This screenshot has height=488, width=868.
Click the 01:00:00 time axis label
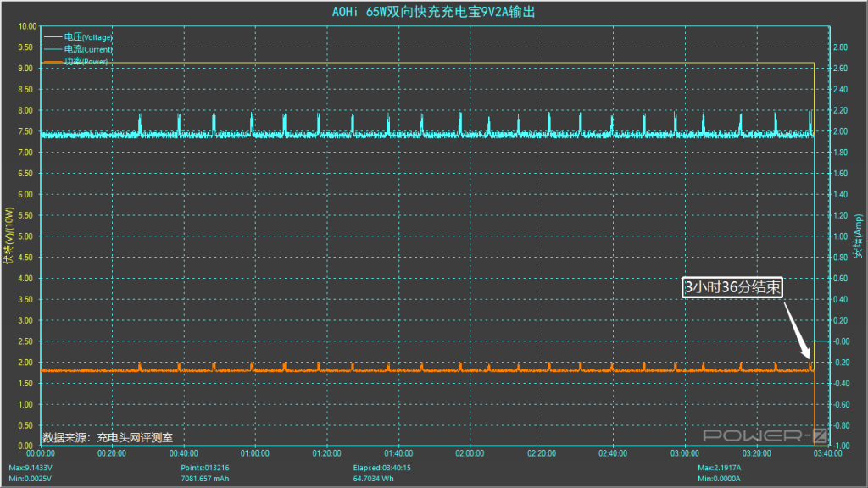tap(254, 453)
